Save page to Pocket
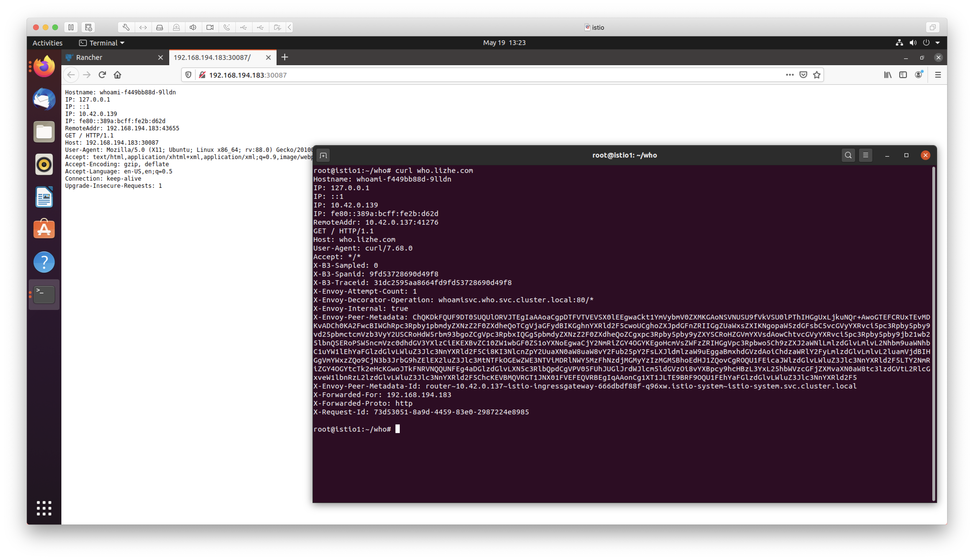 (x=803, y=75)
